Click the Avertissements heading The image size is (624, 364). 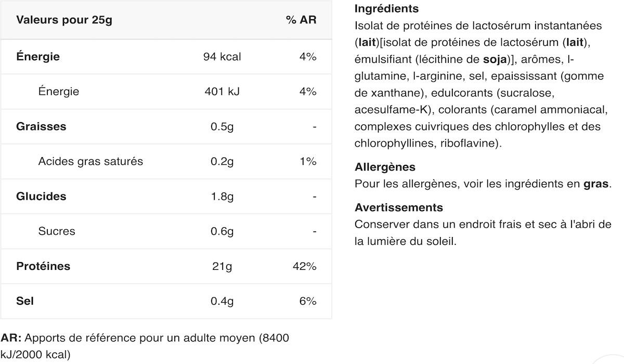399,207
